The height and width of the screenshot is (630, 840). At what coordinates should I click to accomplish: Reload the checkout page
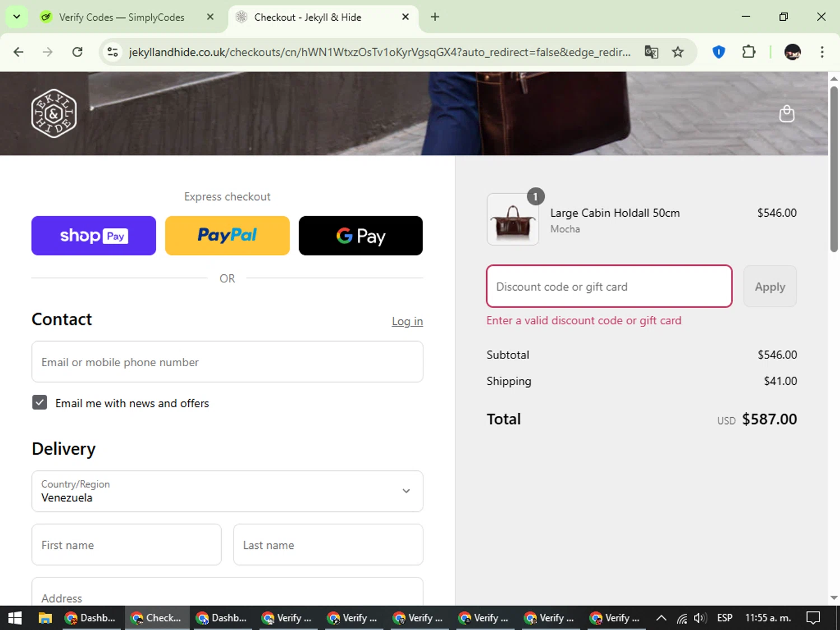click(77, 52)
